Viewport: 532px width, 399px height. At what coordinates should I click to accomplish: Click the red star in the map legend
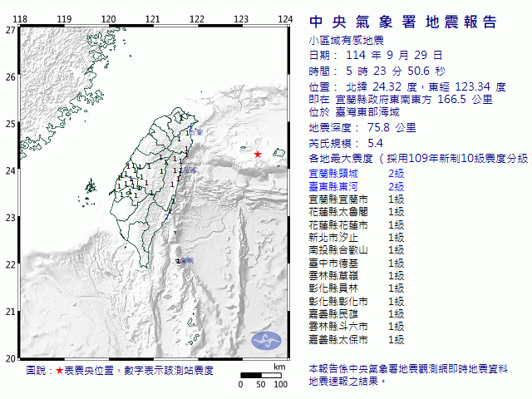(x=59, y=370)
